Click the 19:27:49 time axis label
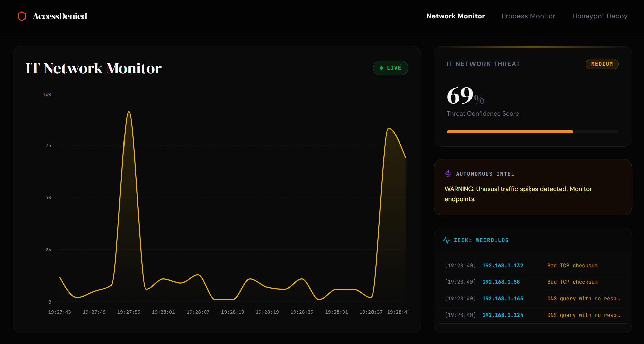The height and width of the screenshot is (344, 644). pyautogui.click(x=94, y=312)
